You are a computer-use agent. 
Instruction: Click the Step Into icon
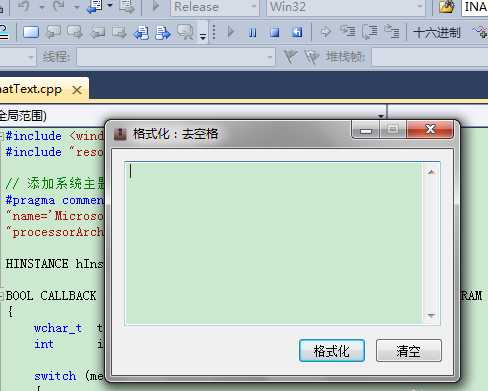(348, 32)
